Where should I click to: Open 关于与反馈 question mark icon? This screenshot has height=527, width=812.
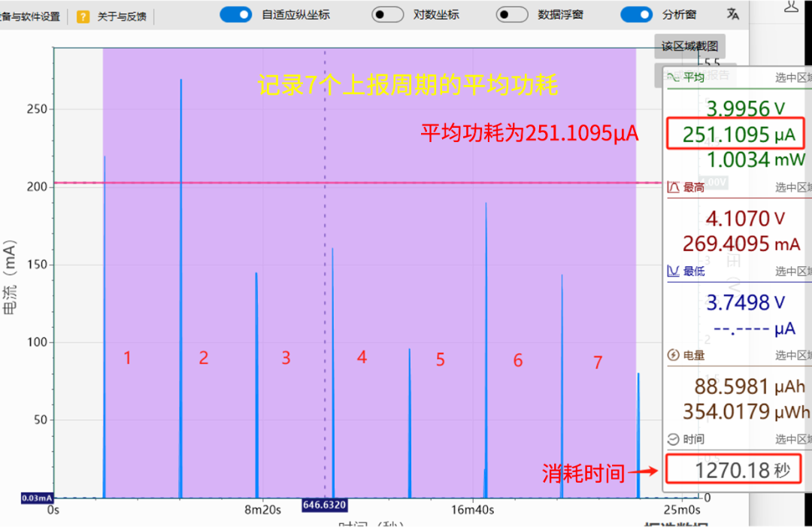tap(83, 17)
